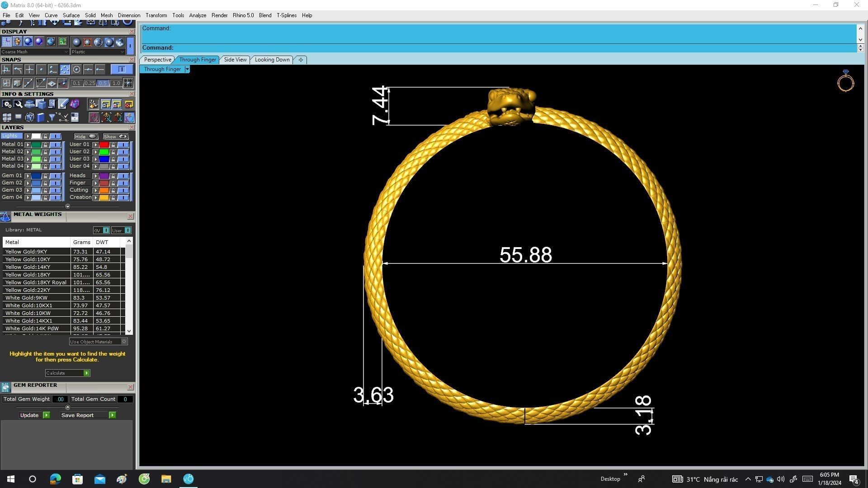The image size is (868, 488).
Task: Enable the tangent curve snap icon
Action: point(18,70)
